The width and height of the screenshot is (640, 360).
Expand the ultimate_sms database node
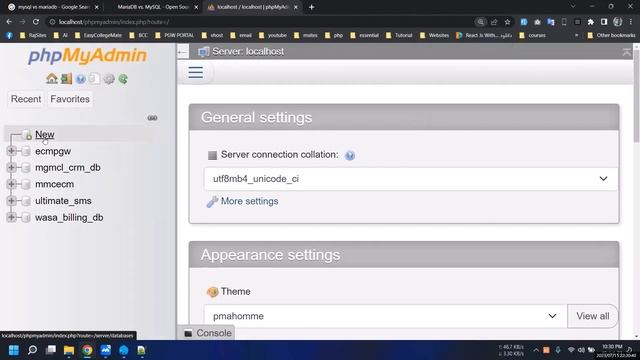(x=11, y=201)
